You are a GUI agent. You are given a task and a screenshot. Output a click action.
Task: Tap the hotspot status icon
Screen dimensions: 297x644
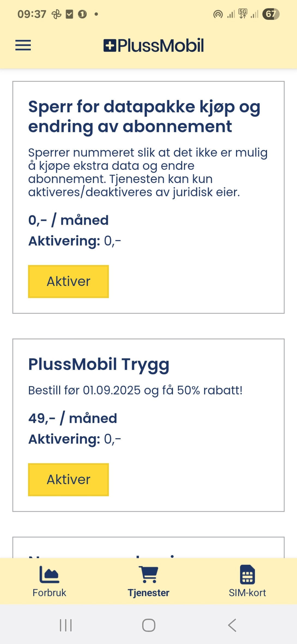coord(218,14)
